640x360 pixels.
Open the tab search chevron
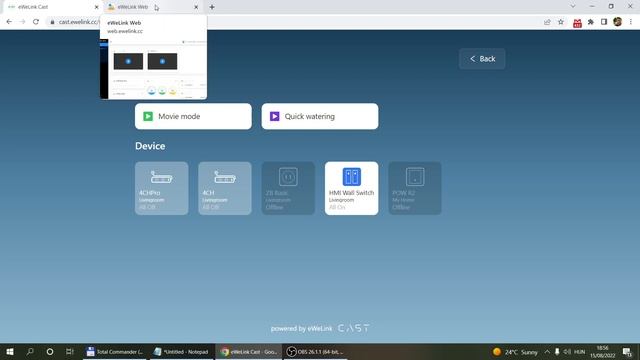pos(573,7)
